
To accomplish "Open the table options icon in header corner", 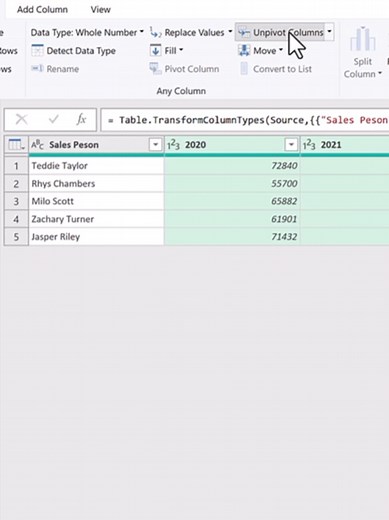I will click(16, 145).
